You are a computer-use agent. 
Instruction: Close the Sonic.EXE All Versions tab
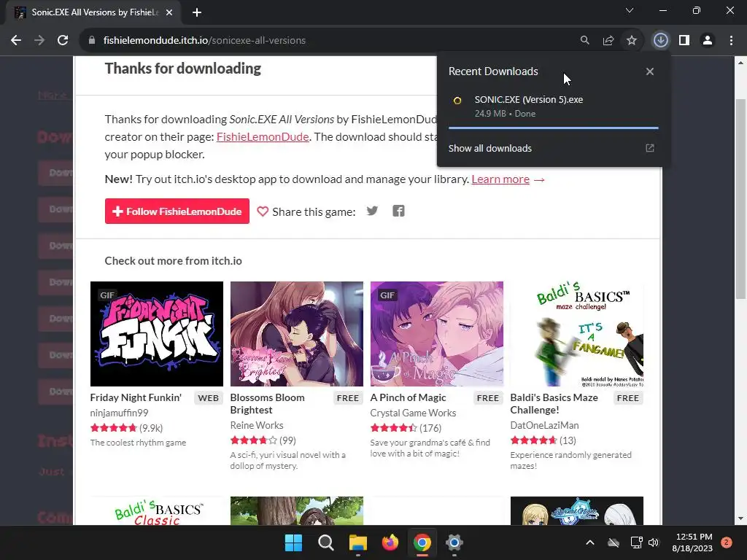point(169,12)
